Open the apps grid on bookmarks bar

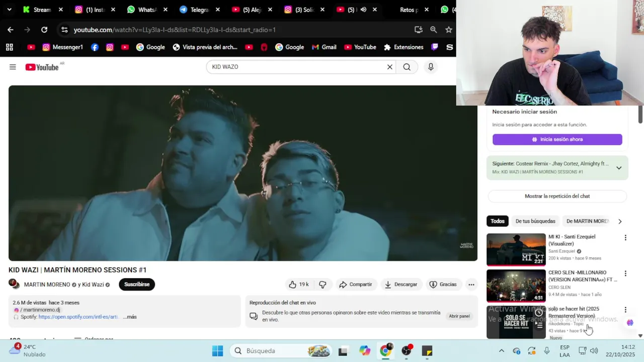pyautogui.click(x=9, y=47)
